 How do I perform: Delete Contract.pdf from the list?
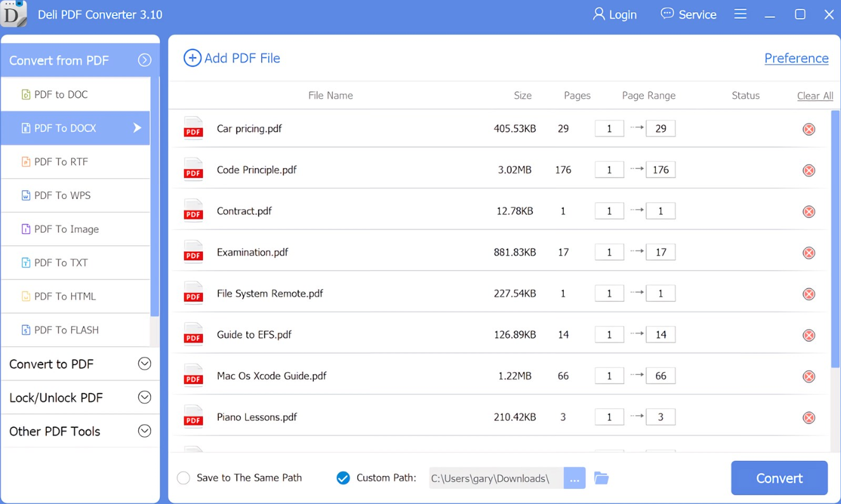809,212
